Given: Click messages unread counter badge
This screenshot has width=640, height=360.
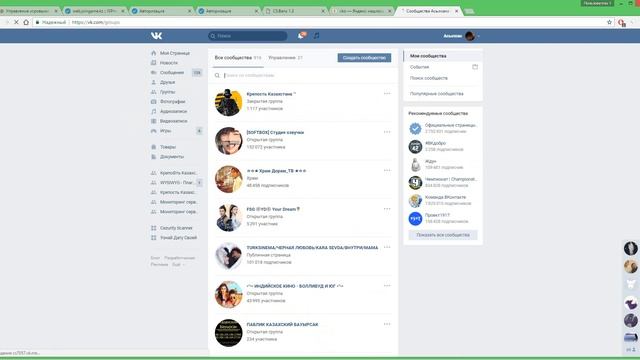Looking at the screenshot, I should (x=197, y=73).
